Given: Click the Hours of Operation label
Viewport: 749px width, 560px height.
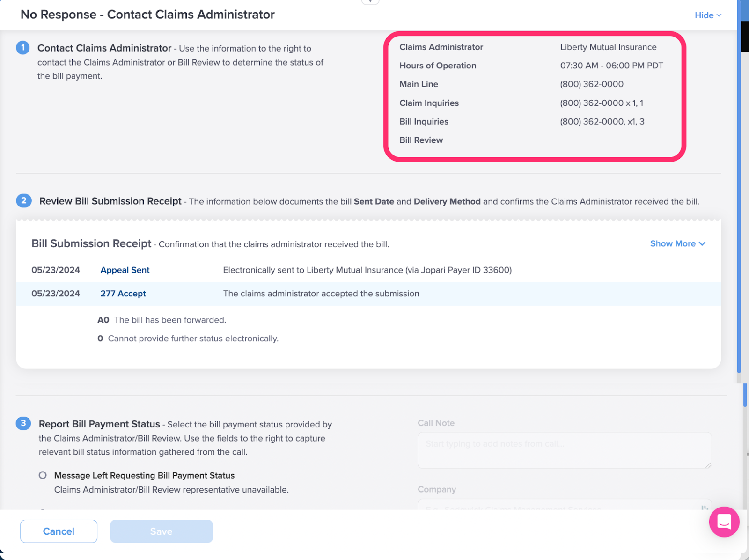Looking at the screenshot, I should (x=438, y=66).
